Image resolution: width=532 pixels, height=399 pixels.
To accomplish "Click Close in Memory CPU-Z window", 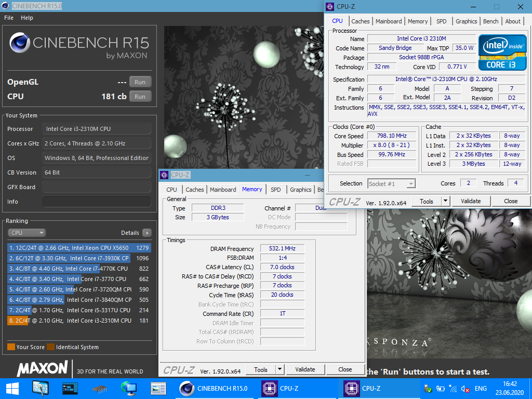I will point(345,369).
